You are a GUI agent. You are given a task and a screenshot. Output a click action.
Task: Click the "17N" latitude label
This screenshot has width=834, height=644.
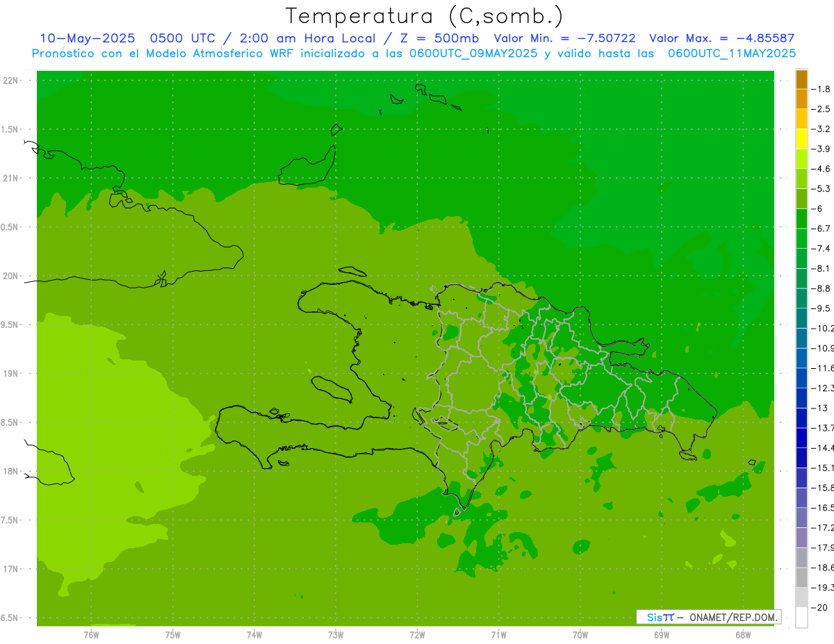pyautogui.click(x=10, y=569)
